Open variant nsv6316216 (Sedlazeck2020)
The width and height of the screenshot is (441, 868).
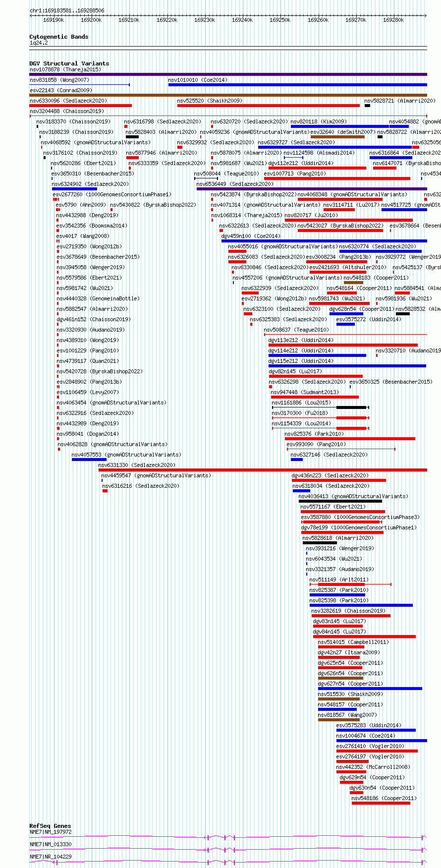141,486
